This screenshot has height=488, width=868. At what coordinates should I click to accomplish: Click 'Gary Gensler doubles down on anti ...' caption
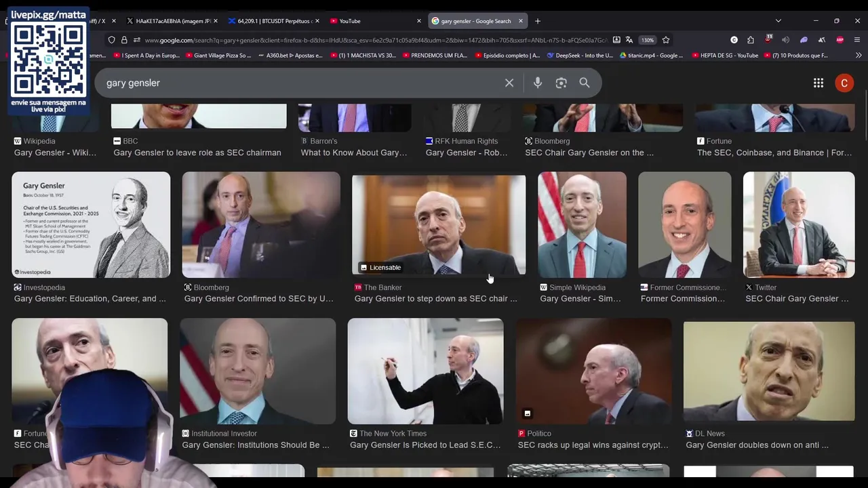757,445
